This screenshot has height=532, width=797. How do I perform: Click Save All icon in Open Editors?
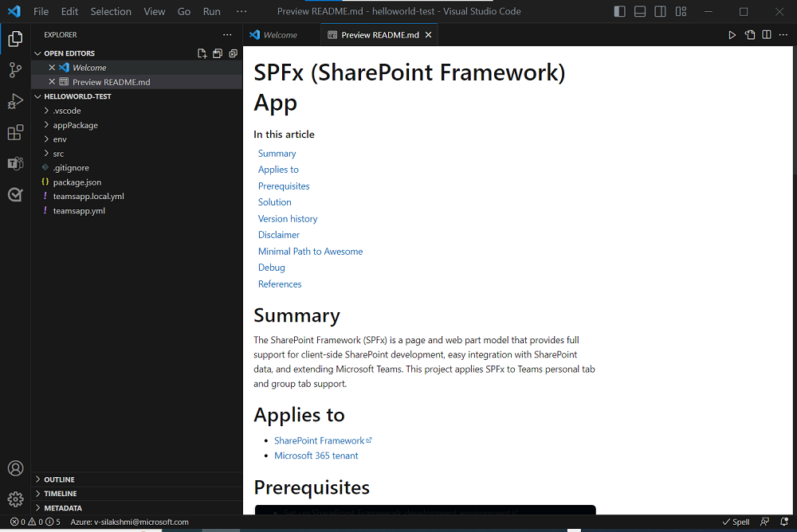click(218, 53)
